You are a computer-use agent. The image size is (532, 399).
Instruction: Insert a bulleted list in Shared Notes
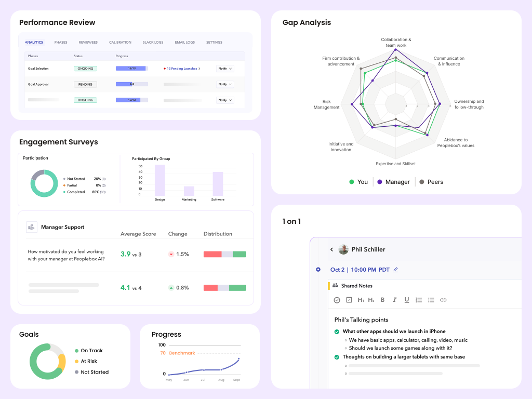431,300
